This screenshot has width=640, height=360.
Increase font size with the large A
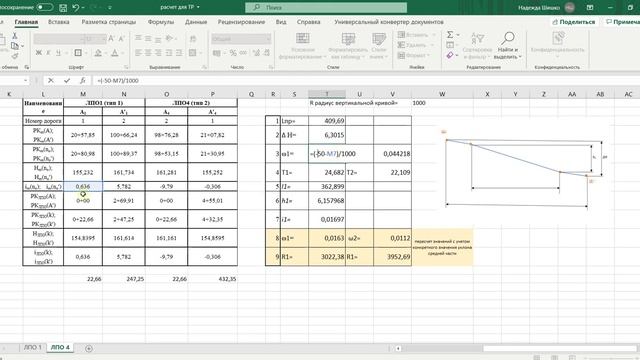click(111, 38)
